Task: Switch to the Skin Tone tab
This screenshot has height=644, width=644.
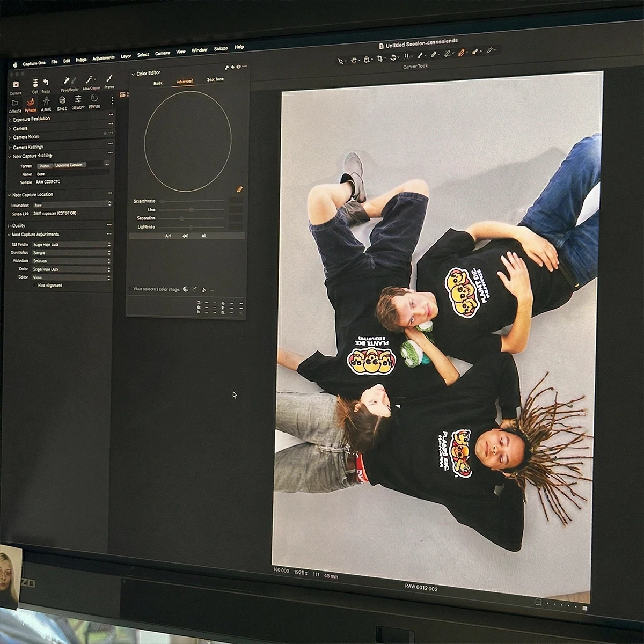Action: coord(216,80)
